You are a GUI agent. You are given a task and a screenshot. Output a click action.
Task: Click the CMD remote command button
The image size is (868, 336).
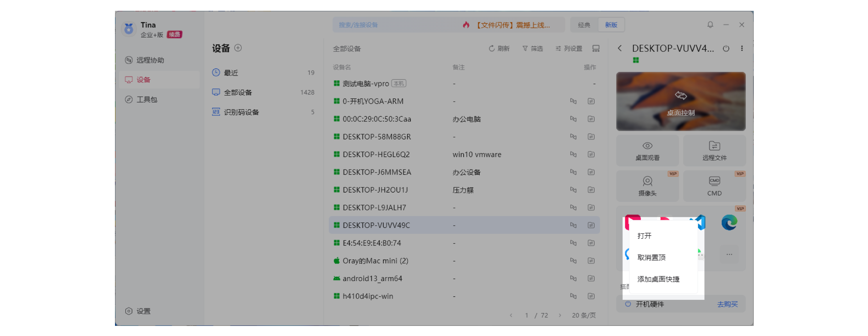[714, 186]
